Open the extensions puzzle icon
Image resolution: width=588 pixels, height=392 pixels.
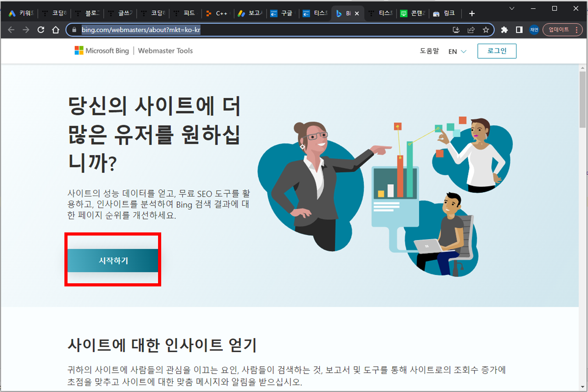click(504, 30)
